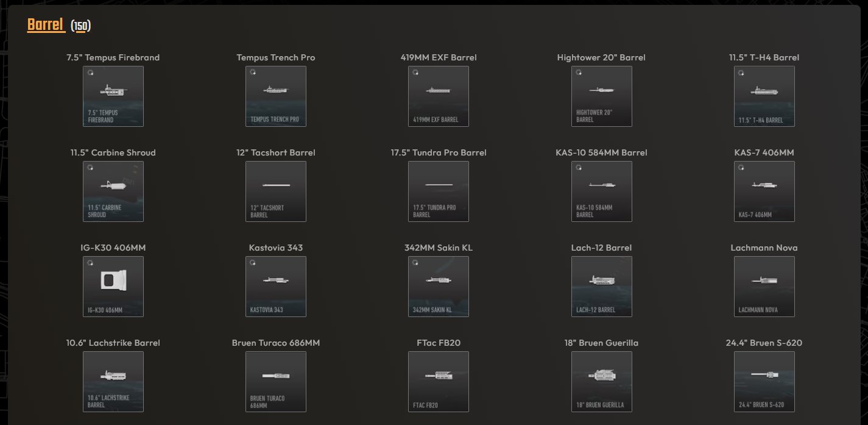The image size is (868, 425).
Task: Select the 18" Bruen Guerilla thumbnail
Action: tap(602, 382)
